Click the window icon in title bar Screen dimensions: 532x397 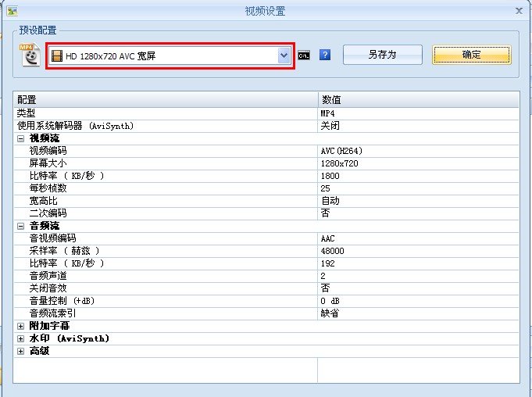point(12,11)
